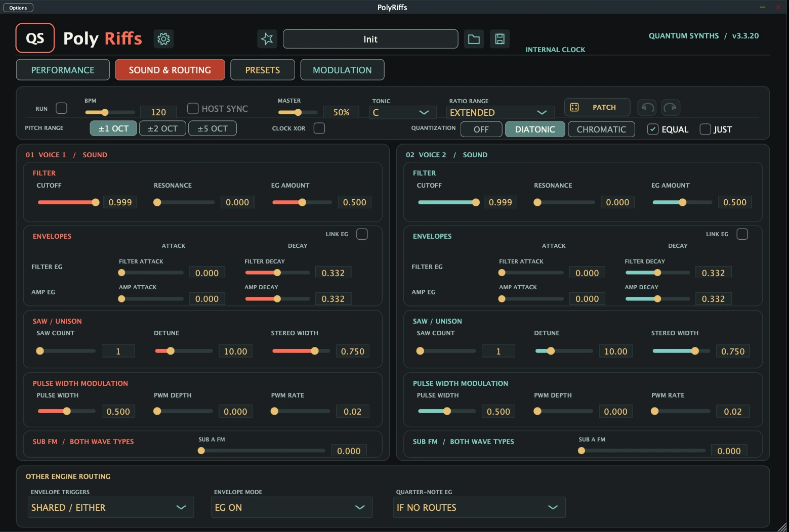Click the QS logo icon
Image resolution: width=789 pixels, height=532 pixels.
(x=35, y=38)
